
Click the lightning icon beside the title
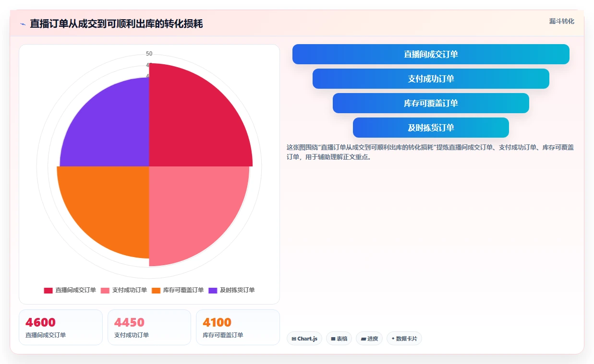(x=23, y=24)
